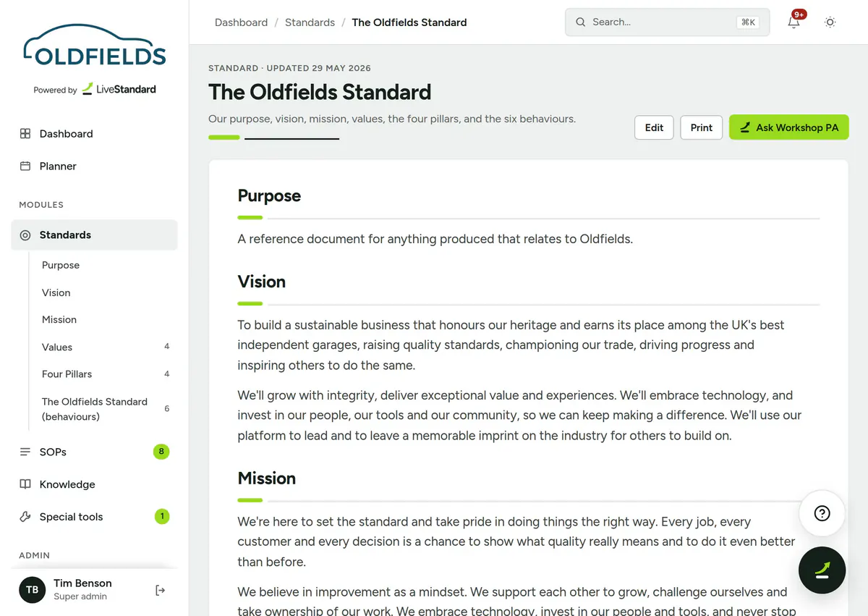The width and height of the screenshot is (868, 616).
Task: Click the help question mark button
Action: click(x=822, y=513)
